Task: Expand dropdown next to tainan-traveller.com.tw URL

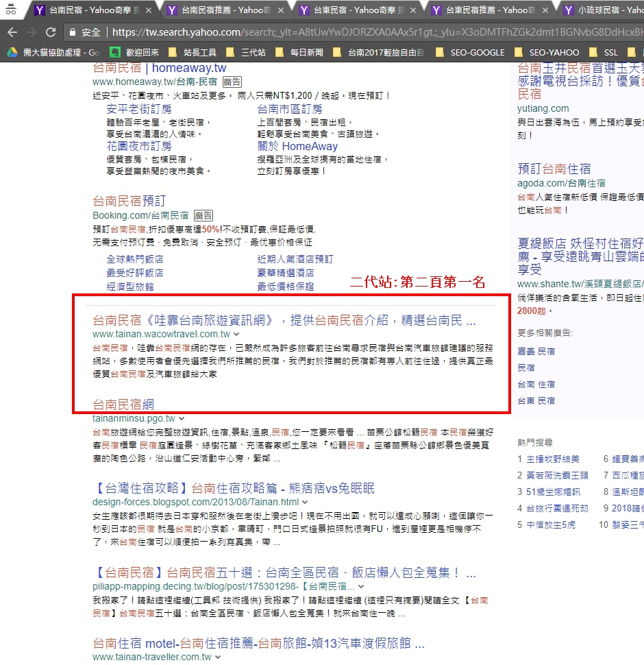Action: (x=218, y=657)
